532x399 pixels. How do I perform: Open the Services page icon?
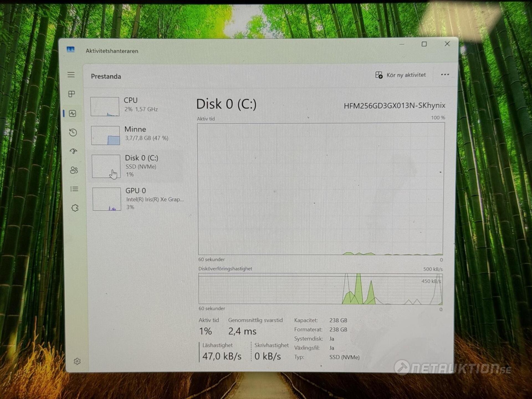pyautogui.click(x=75, y=208)
